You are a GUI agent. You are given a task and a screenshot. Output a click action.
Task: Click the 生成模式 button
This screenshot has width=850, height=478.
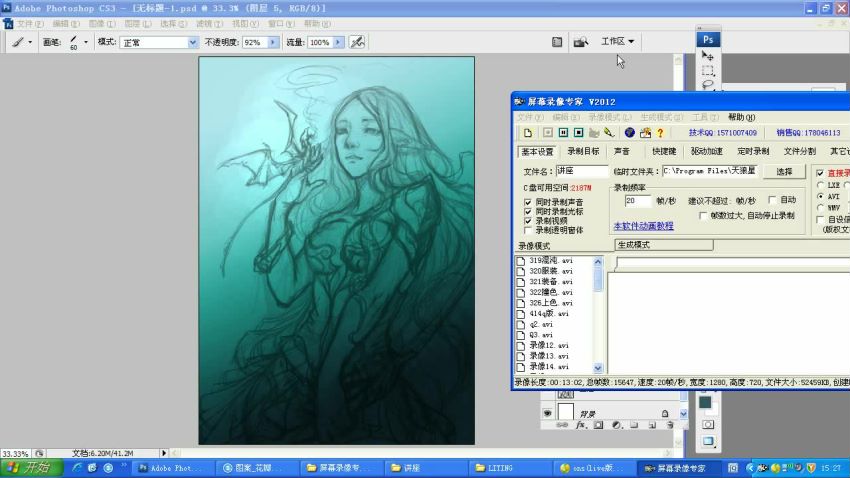[664, 245]
